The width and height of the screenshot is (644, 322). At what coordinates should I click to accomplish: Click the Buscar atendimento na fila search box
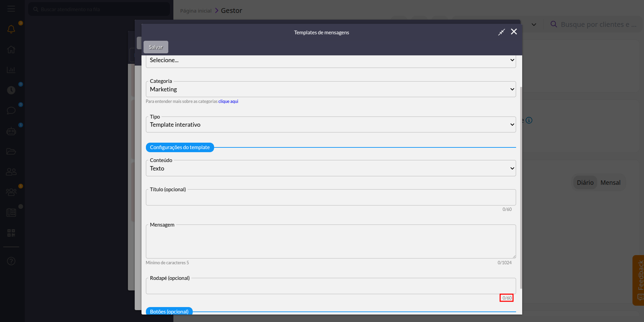(99, 9)
